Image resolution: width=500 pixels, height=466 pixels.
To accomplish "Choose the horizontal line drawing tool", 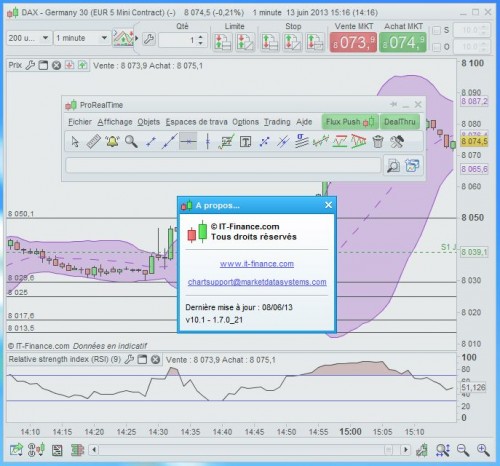I will 188,141.
